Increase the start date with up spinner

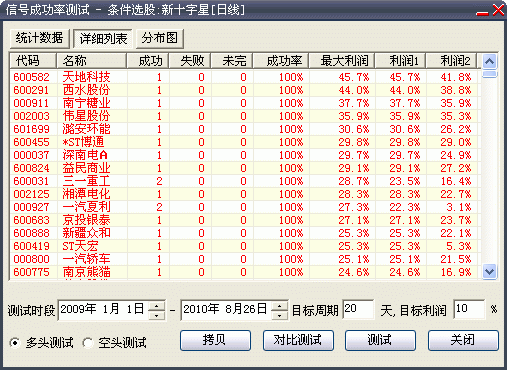156,306
